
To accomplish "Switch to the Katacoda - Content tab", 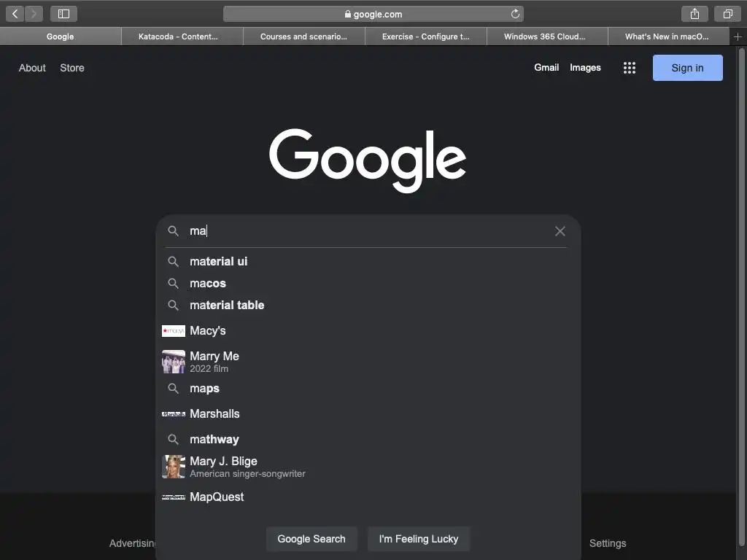I will point(182,36).
